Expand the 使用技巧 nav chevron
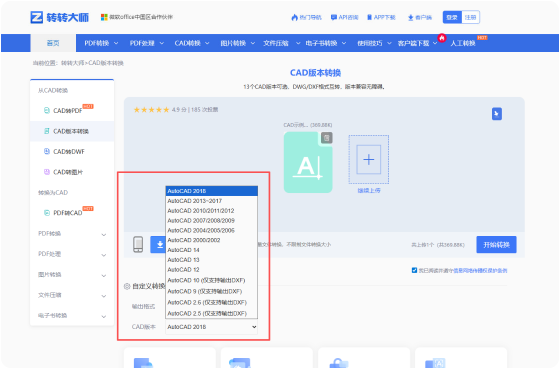The image size is (560, 369). point(389,44)
